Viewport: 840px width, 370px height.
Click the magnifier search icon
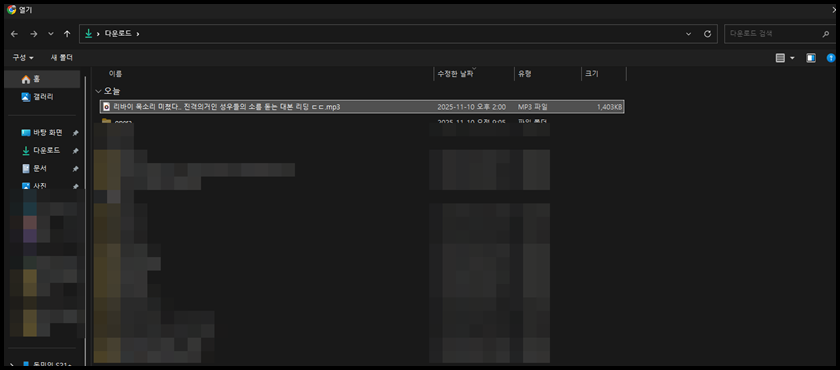click(826, 34)
